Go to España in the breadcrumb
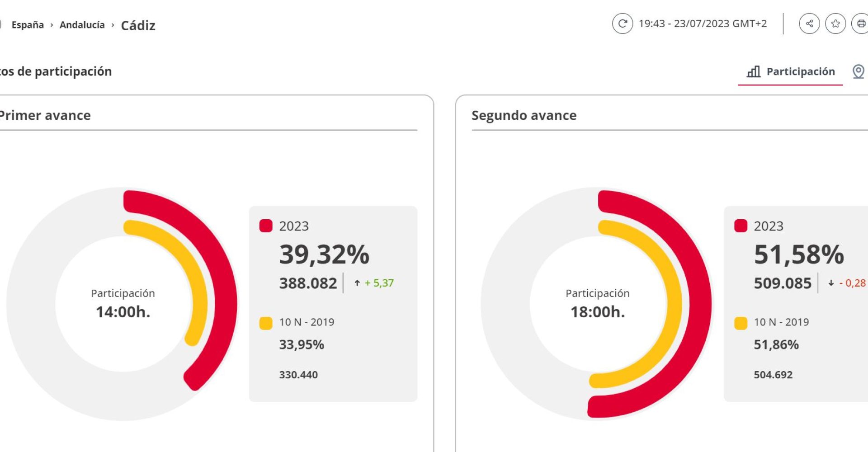The width and height of the screenshot is (868, 452). point(28,25)
